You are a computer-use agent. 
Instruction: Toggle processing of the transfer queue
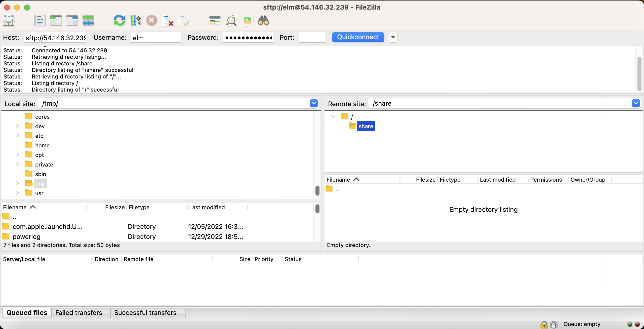(136, 21)
